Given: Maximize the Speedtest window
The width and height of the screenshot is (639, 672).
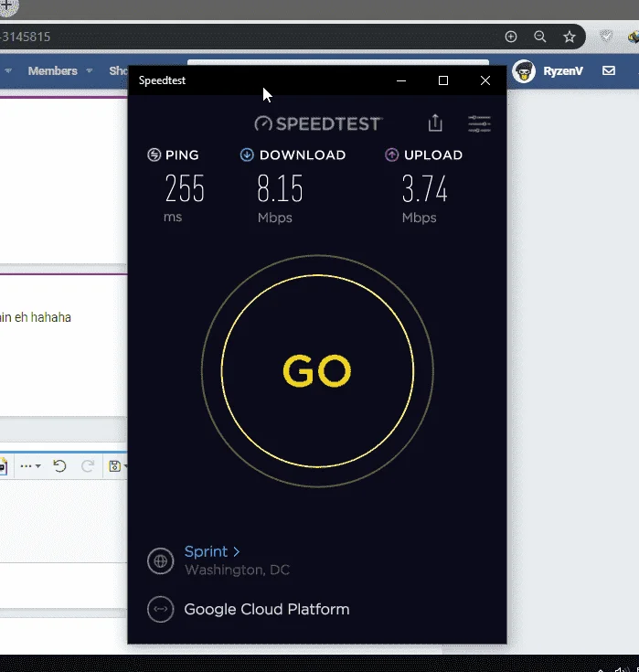Looking at the screenshot, I should [x=443, y=80].
